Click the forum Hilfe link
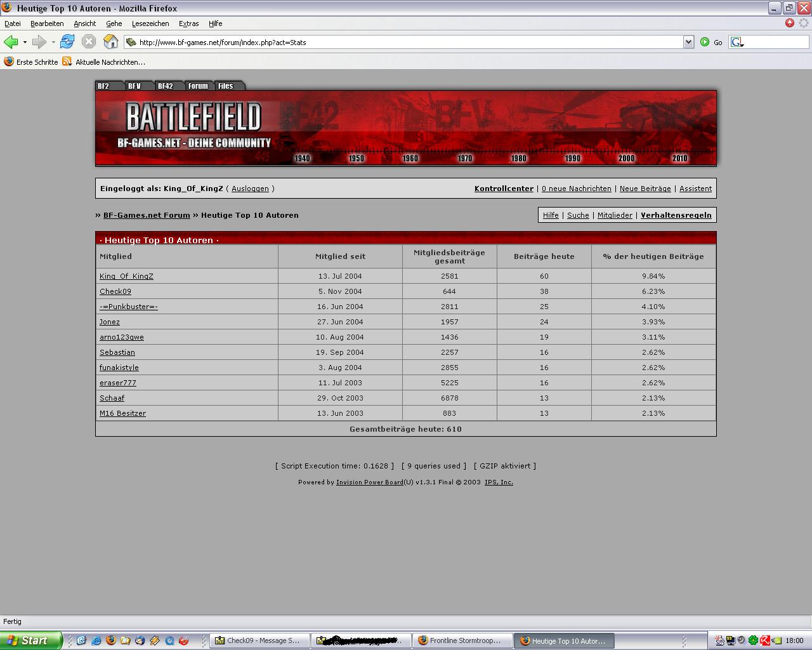 point(551,215)
